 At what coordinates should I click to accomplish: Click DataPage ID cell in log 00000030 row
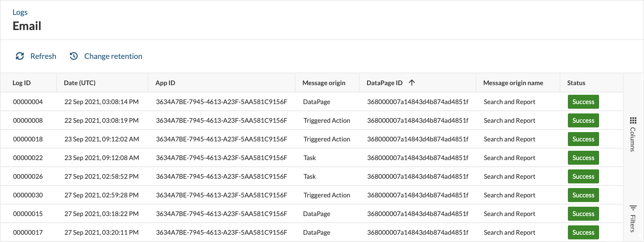point(418,195)
